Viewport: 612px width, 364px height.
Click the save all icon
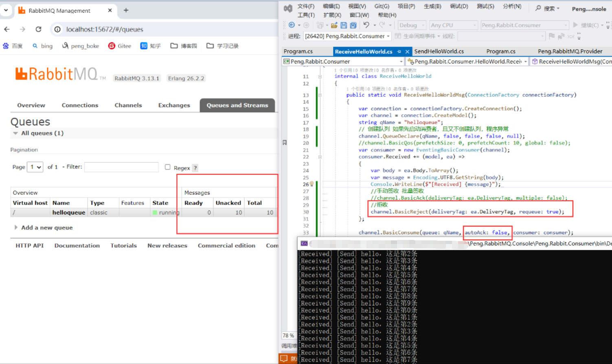coord(353,25)
